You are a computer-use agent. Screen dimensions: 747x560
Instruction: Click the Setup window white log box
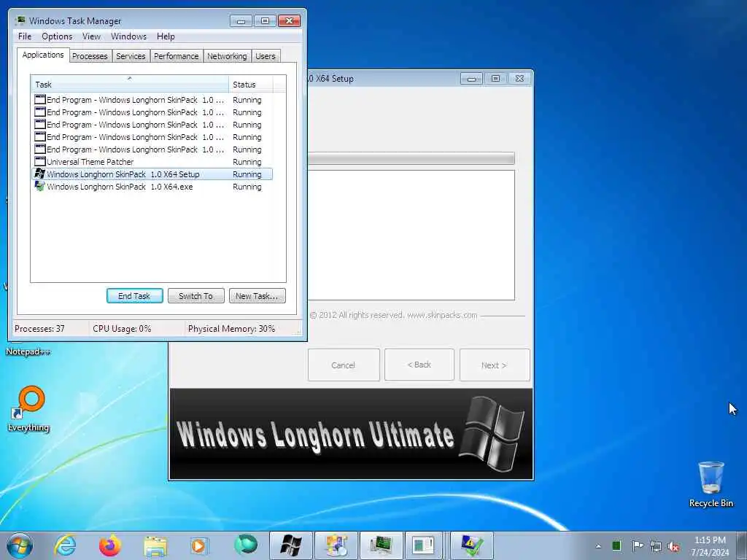point(411,236)
